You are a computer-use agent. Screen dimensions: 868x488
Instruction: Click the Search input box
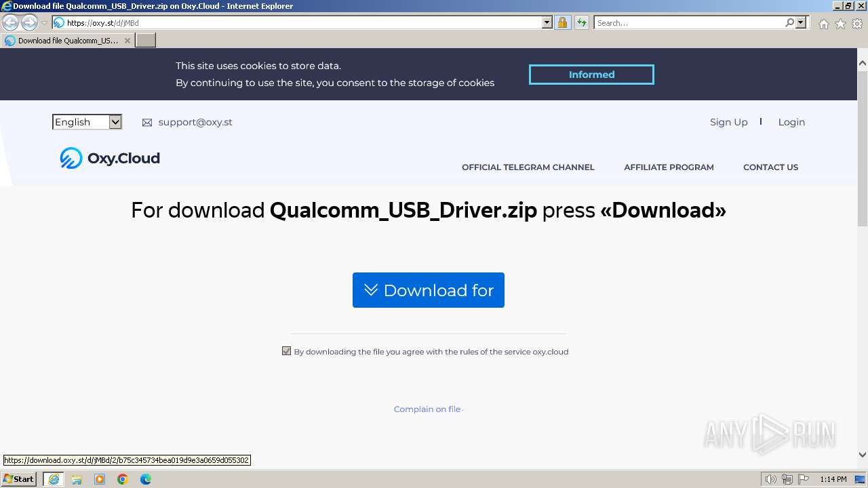689,22
